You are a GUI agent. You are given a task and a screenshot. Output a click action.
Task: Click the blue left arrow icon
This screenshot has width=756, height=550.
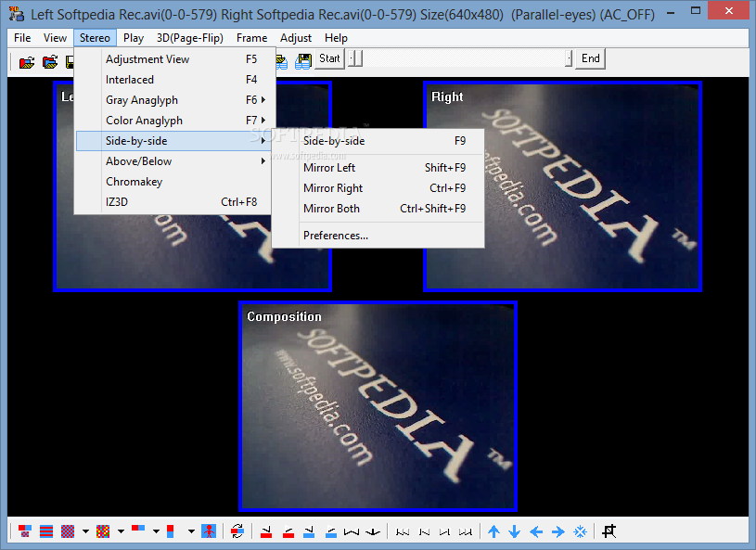click(536, 531)
